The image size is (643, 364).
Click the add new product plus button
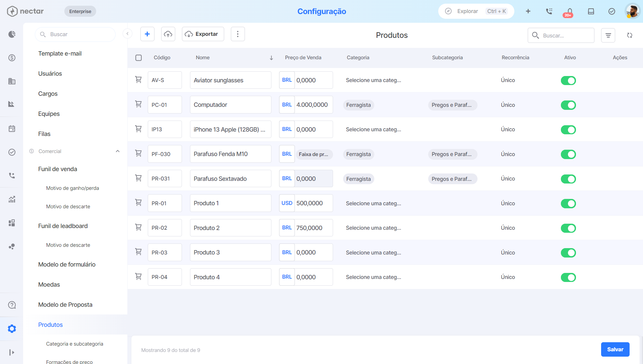tap(147, 34)
